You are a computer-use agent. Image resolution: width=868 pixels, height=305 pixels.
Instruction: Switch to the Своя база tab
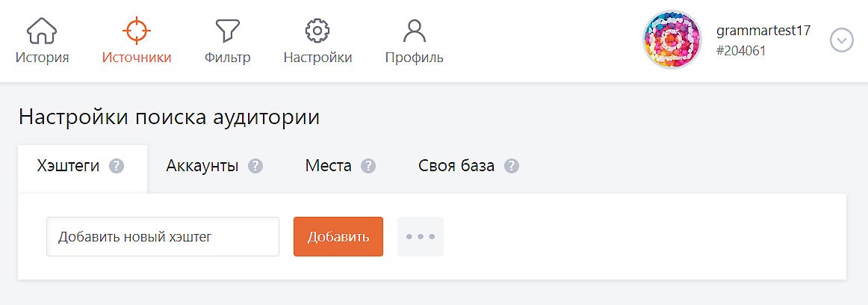[x=468, y=166]
